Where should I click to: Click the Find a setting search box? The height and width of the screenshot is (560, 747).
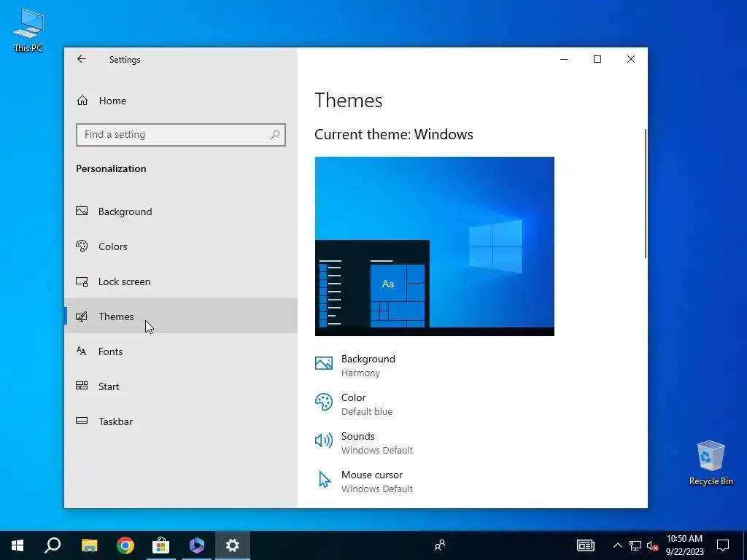(181, 135)
